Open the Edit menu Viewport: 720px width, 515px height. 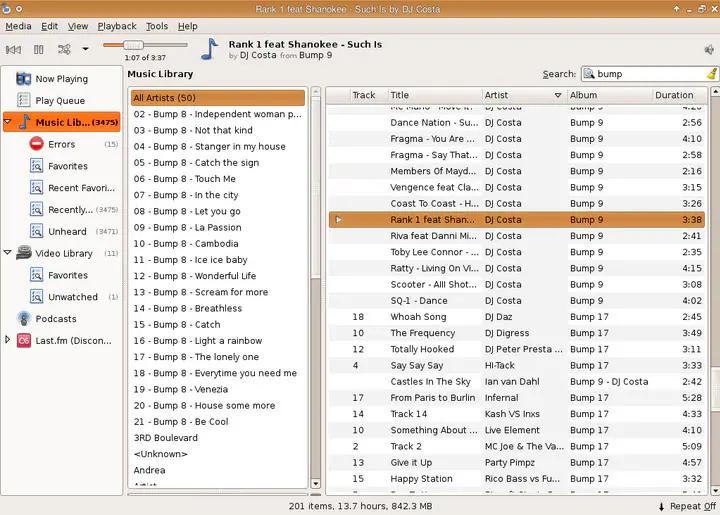click(x=50, y=26)
